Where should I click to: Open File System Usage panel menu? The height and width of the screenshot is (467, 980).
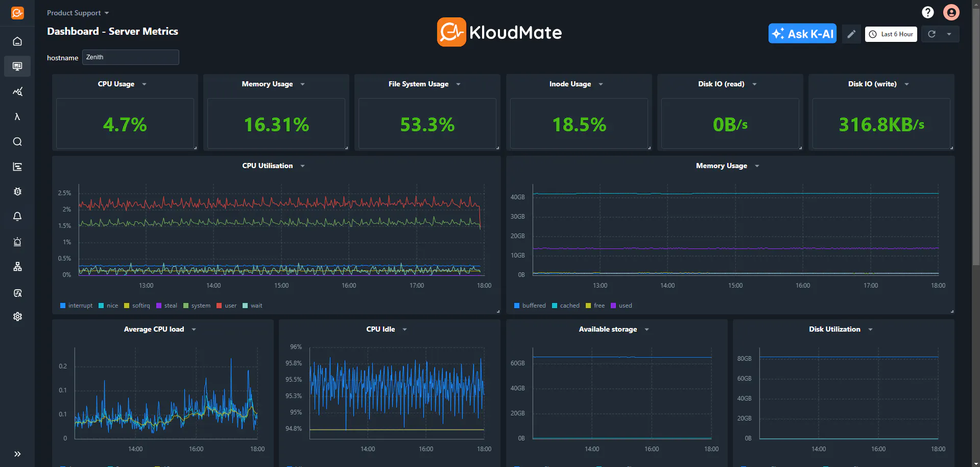458,84
